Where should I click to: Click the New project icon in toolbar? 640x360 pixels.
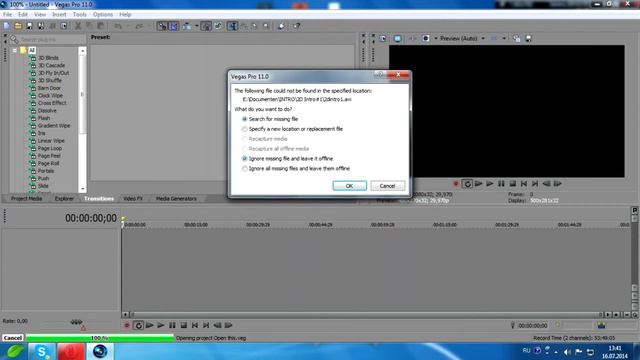7,26
